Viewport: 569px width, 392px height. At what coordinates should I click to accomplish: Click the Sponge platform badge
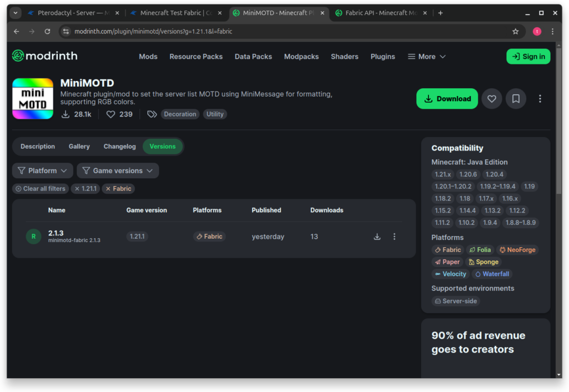[483, 262]
